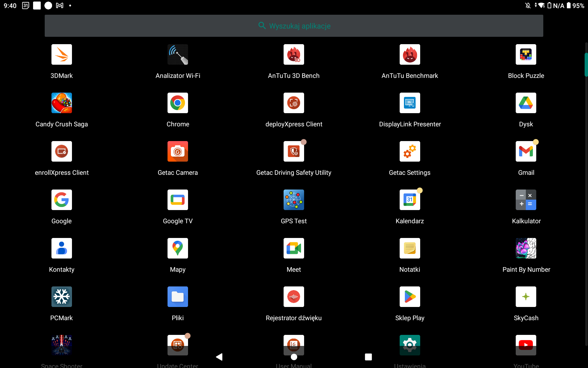Open Kontakty
The height and width of the screenshot is (368, 588).
[x=62, y=248]
